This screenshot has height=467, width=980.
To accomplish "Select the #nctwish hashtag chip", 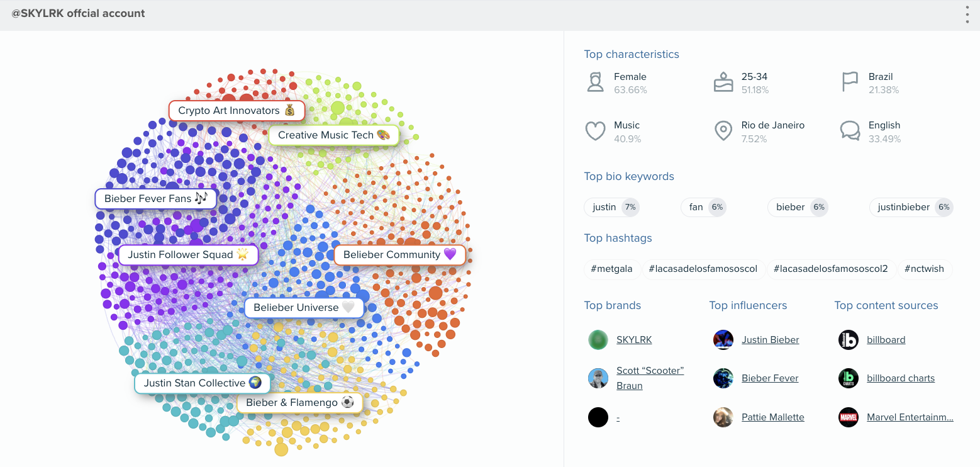I will coord(924,269).
